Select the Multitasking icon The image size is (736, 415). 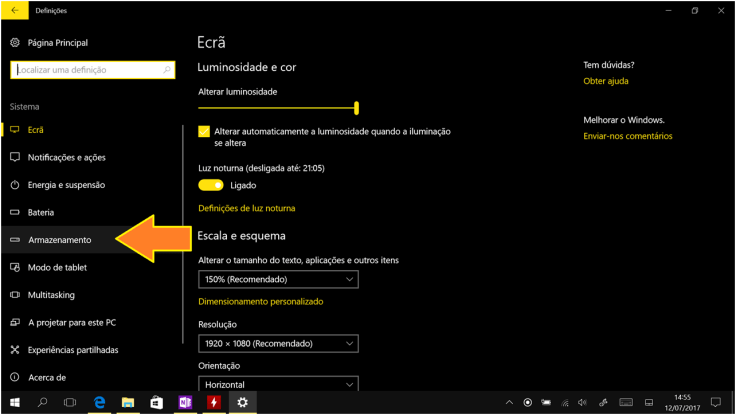15,296
